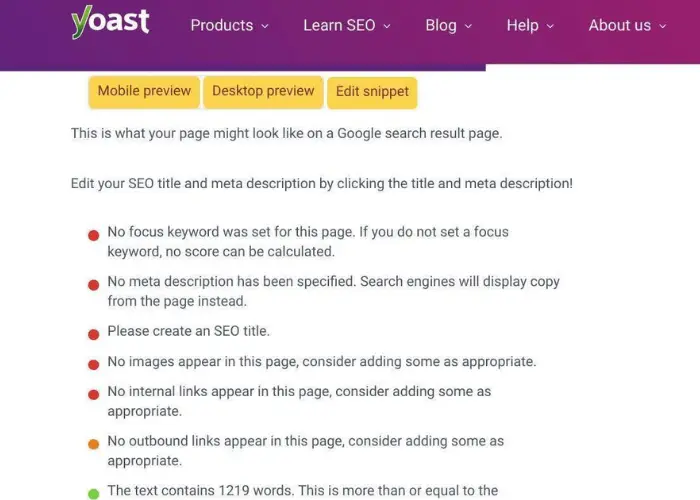700x500 pixels.
Task: Click the Yoast logo
Action: [x=110, y=22]
